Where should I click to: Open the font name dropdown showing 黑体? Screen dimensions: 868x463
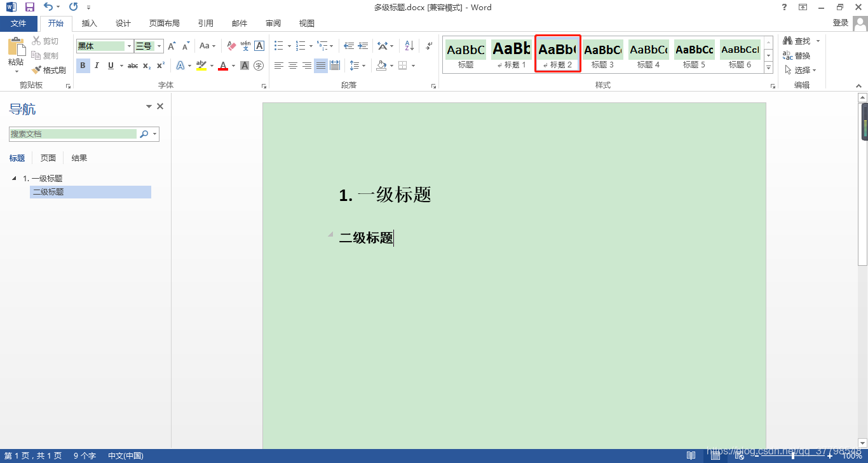click(x=130, y=46)
